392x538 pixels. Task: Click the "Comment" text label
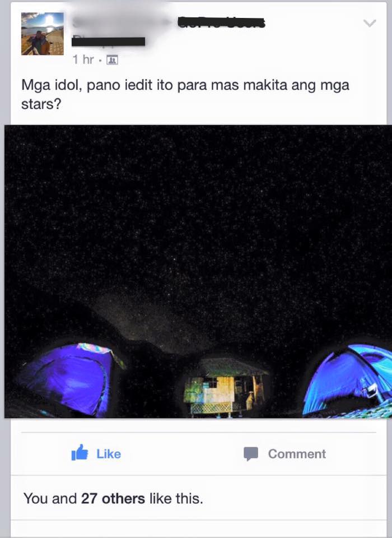pyautogui.click(x=297, y=453)
